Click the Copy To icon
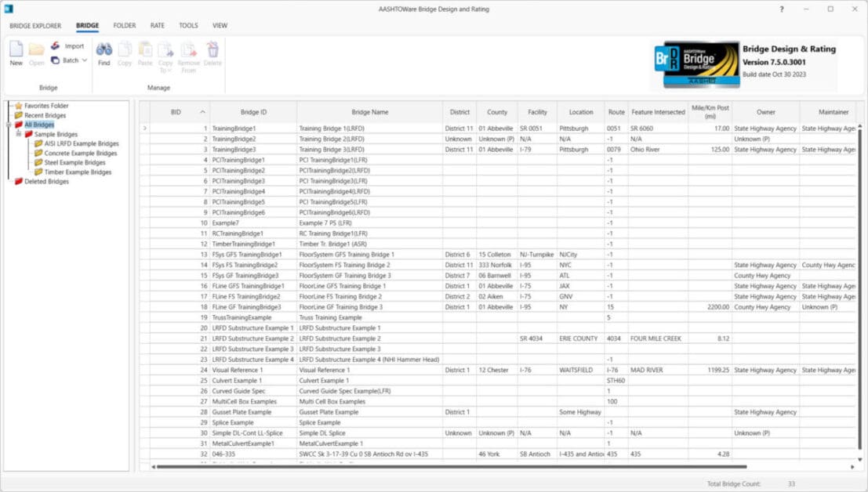 (165, 50)
